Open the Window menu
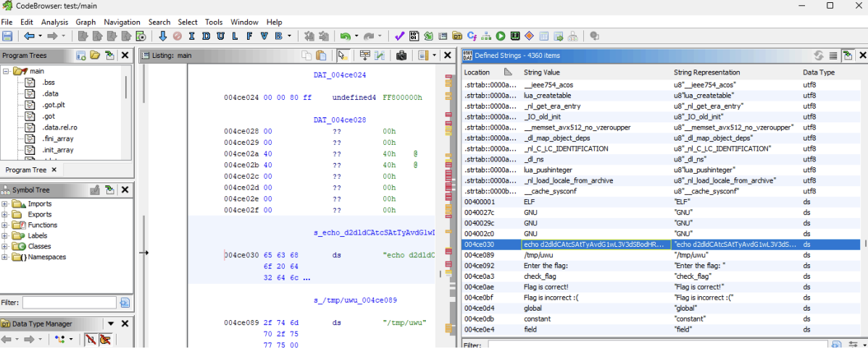 point(244,22)
